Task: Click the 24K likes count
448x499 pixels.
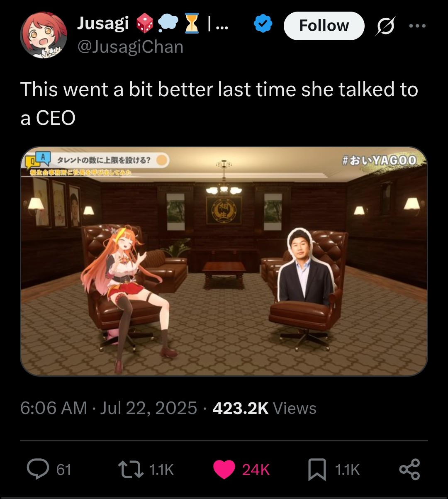Action: (x=256, y=470)
